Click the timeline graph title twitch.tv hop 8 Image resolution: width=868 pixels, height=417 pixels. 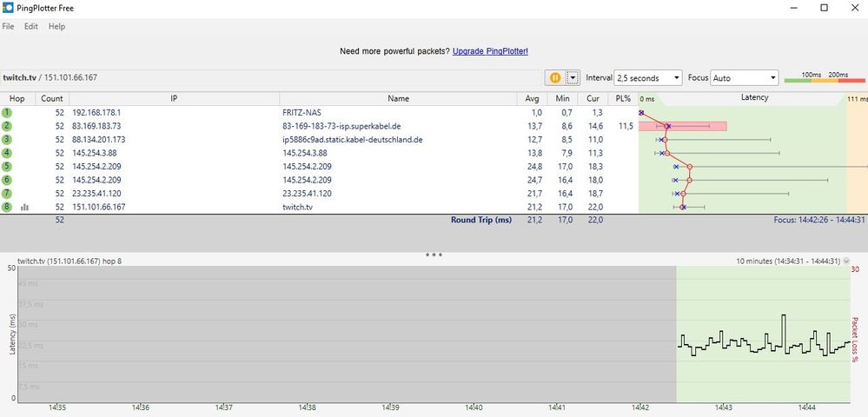point(70,261)
